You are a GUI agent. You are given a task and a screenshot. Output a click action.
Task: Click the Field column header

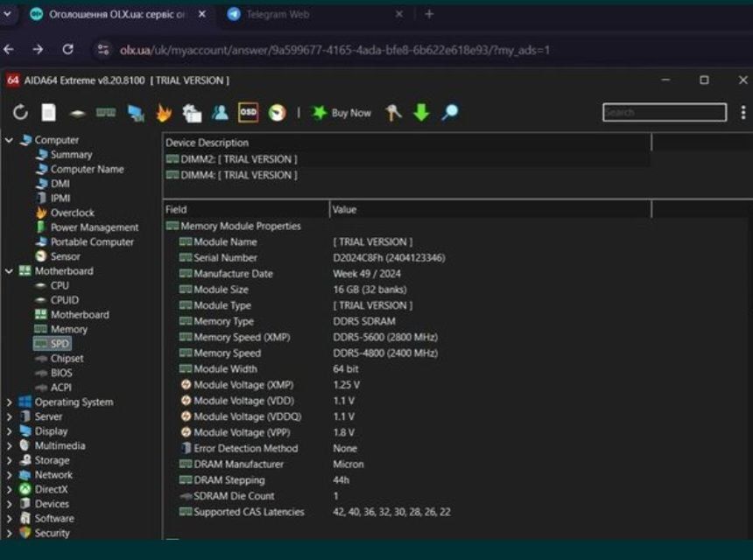[246, 209]
